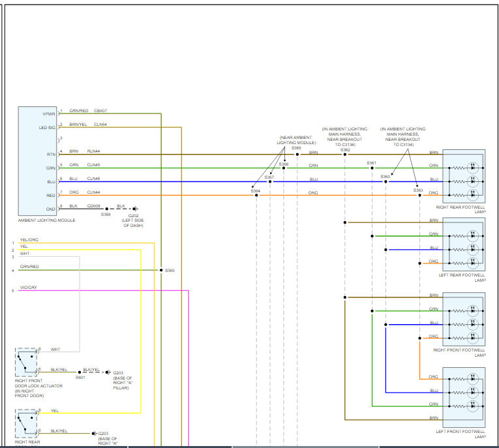Image resolution: width=499 pixels, height=448 pixels.
Task: Click the C202 ground connector symbol
Action: coord(134,209)
